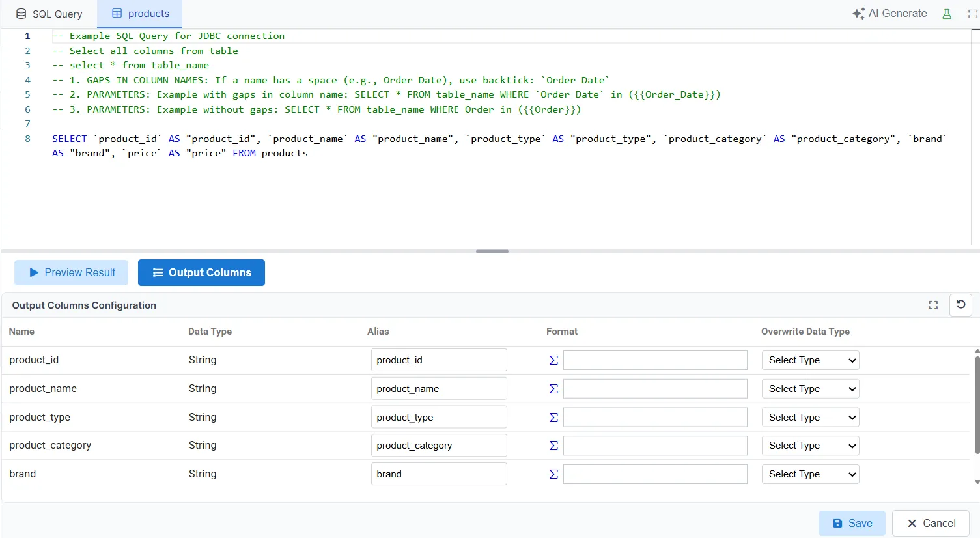The height and width of the screenshot is (538, 980).
Task: Click the fullscreen icon on Output Columns Configuration
Action: [933, 305]
